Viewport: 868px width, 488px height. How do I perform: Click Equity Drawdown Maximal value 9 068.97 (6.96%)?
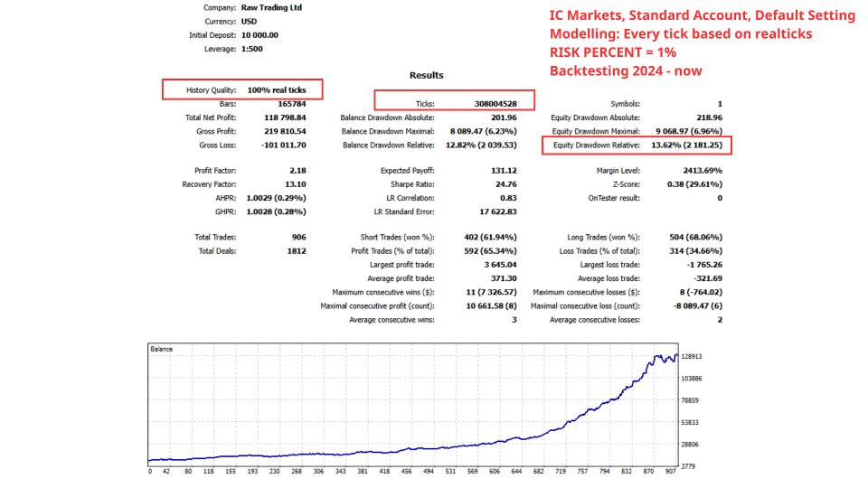(x=689, y=132)
